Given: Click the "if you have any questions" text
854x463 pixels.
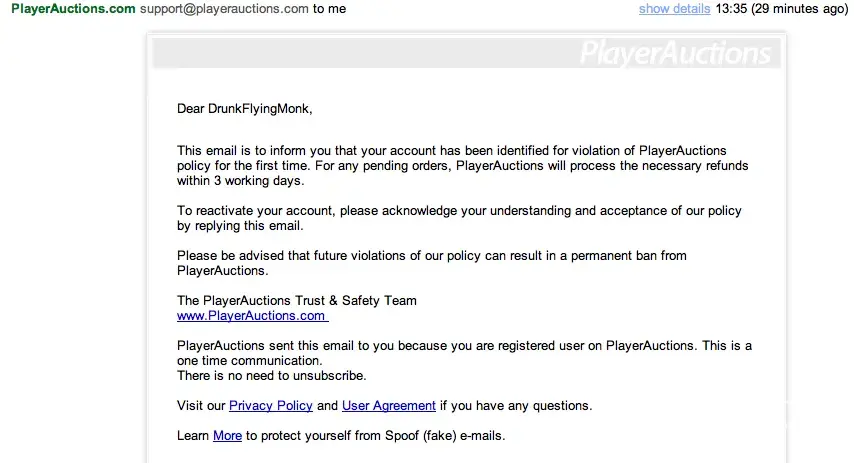Looking at the screenshot, I should click(516, 406).
